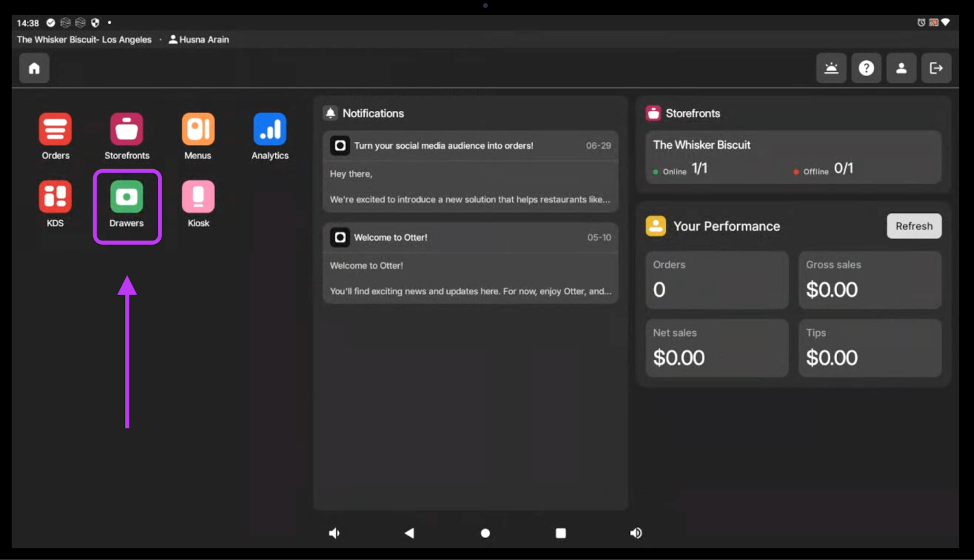Open the Welcome to Otter notification
This screenshot has height=560, width=974.
click(x=470, y=263)
